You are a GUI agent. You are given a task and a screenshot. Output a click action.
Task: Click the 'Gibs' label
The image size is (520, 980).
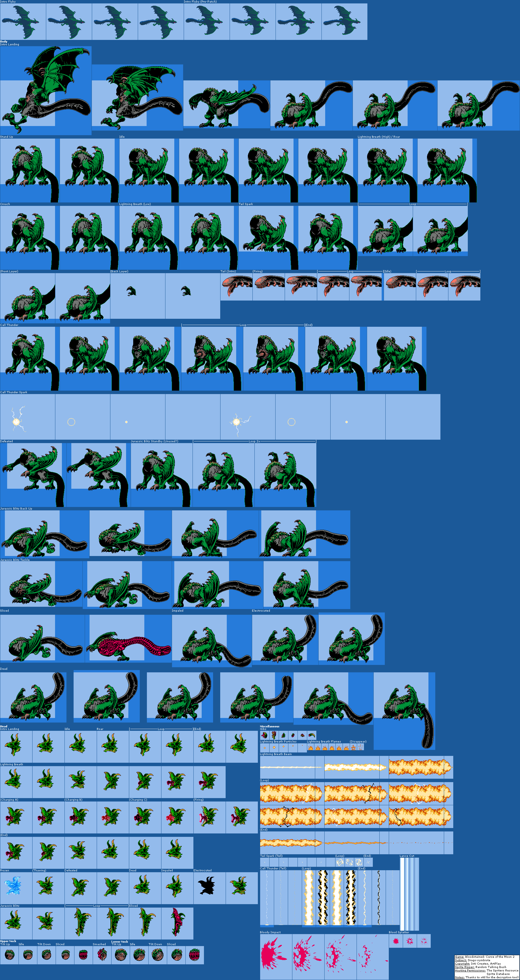[263, 729]
